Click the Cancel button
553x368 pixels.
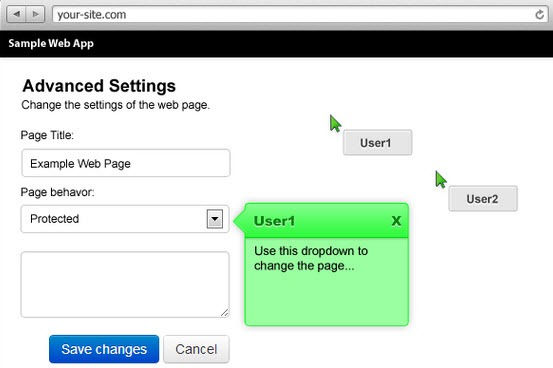coord(196,349)
